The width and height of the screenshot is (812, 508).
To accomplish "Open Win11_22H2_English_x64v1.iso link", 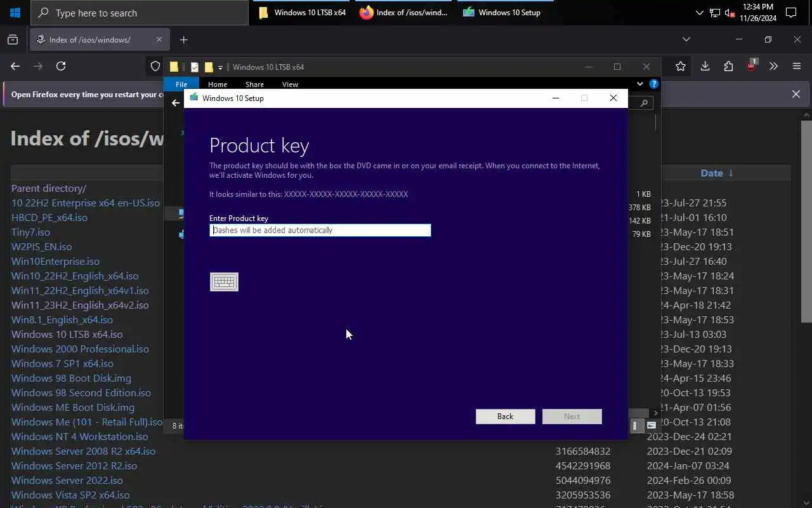I will (80, 290).
